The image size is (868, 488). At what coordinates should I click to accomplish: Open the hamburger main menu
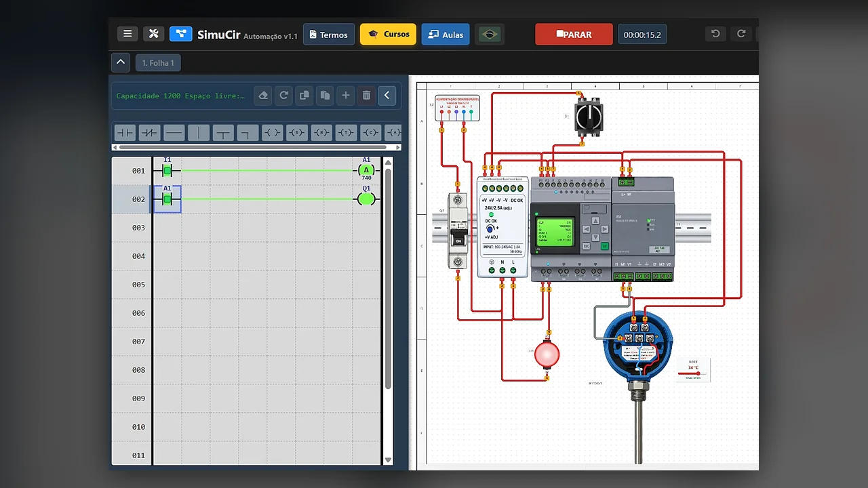127,34
